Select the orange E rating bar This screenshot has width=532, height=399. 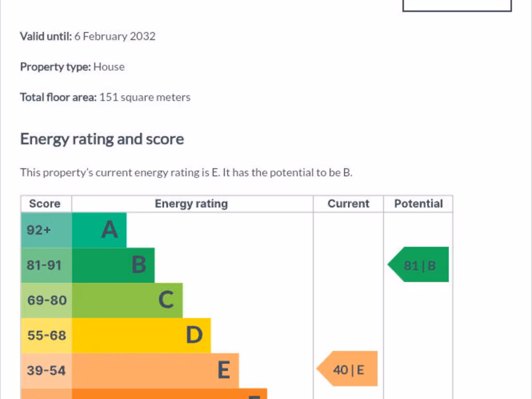pyautogui.click(x=155, y=370)
